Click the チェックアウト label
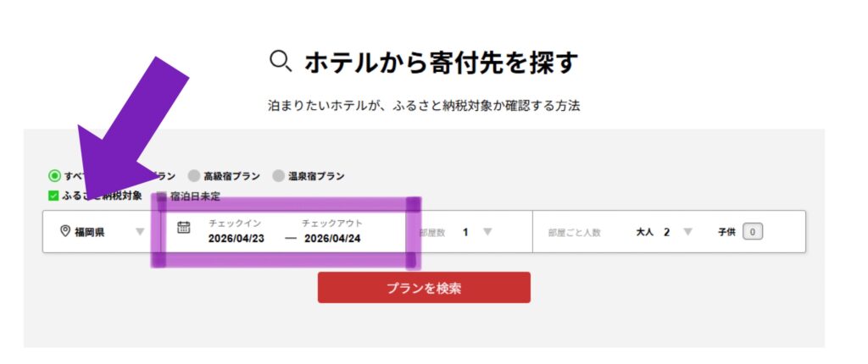The width and height of the screenshot is (868, 364). [332, 223]
